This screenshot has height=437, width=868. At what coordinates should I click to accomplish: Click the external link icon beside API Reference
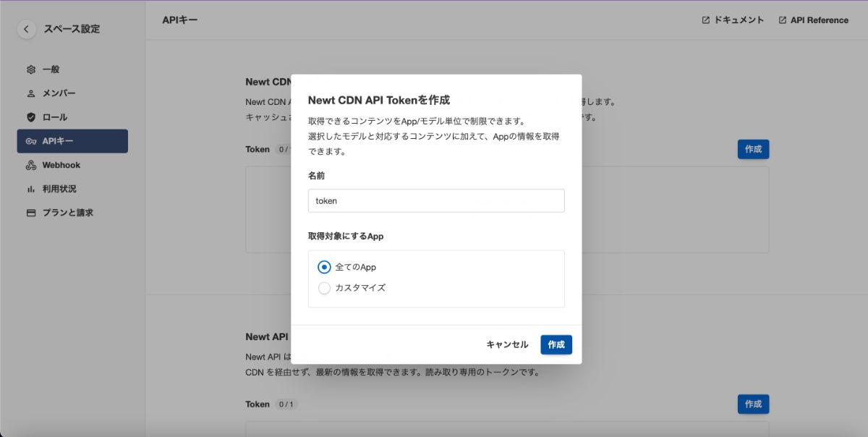783,20
